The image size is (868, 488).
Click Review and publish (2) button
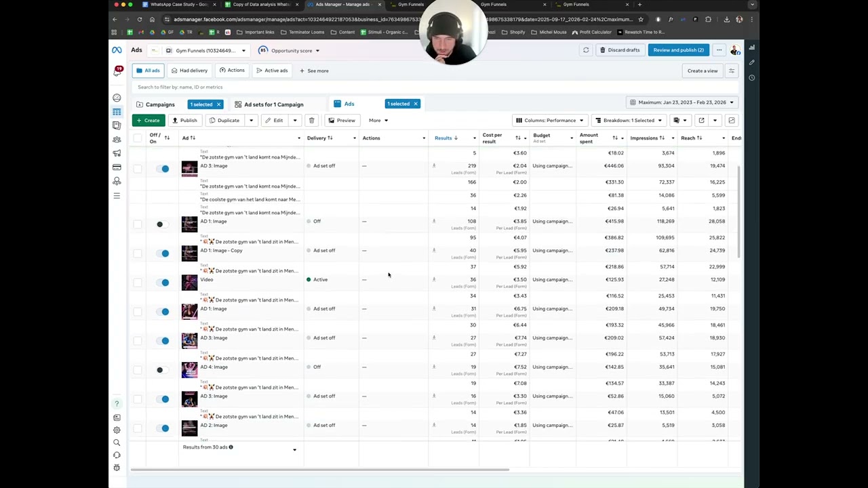click(678, 50)
